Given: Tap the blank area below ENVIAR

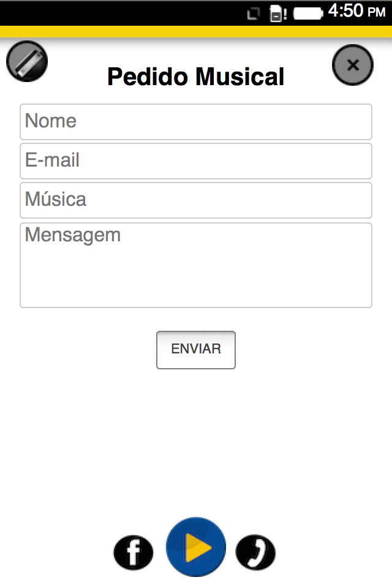Looking at the screenshot, I should pyautogui.click(x=196, y=441).
